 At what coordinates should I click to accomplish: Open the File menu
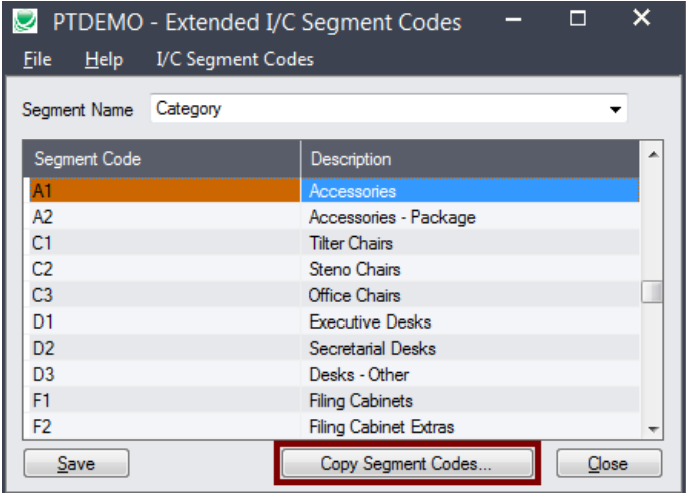click(x=37, y=59)
